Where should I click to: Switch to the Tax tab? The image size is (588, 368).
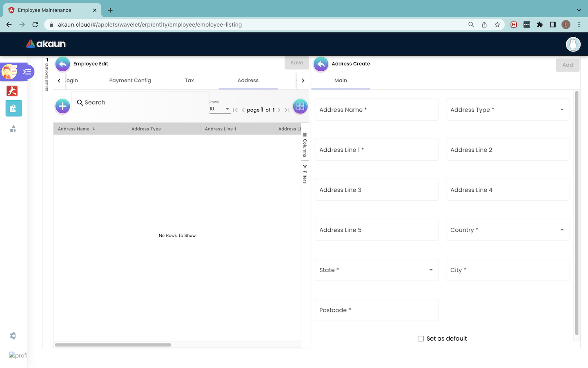[189, 81]
